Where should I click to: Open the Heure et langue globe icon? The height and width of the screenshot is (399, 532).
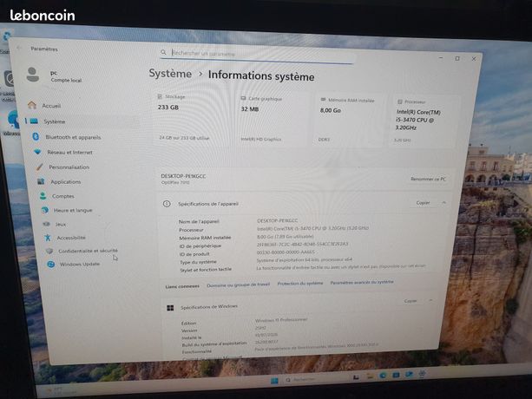pyautogui.click(x=45, y=210)
